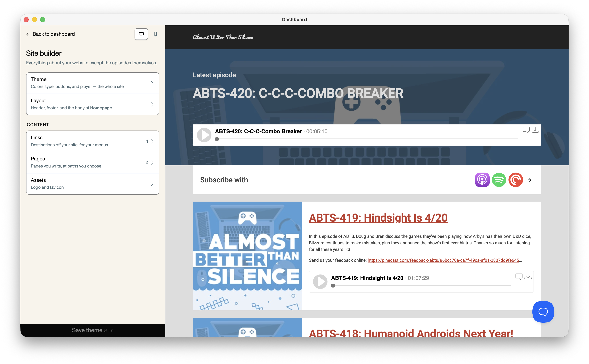The height and width of the screenshot is (364, 589).
Task: Click the ABTS-419 episode cover artwork
Action: tap(247, 256)
